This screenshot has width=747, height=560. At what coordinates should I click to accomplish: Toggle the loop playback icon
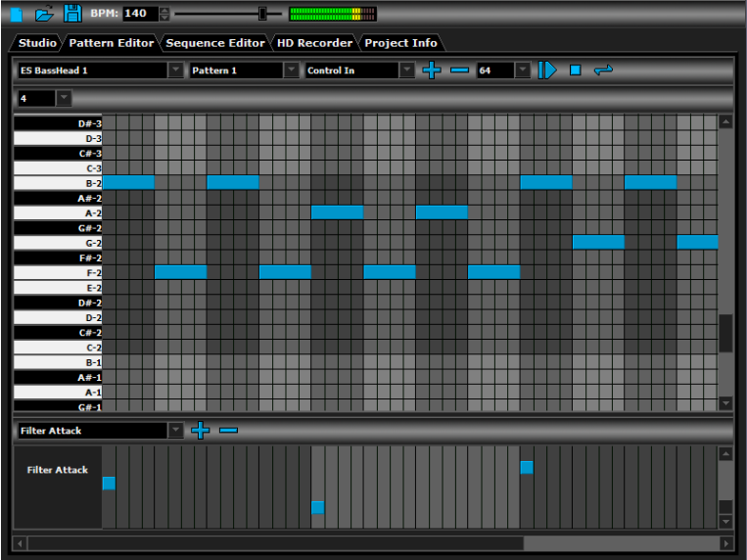(603, 70)
